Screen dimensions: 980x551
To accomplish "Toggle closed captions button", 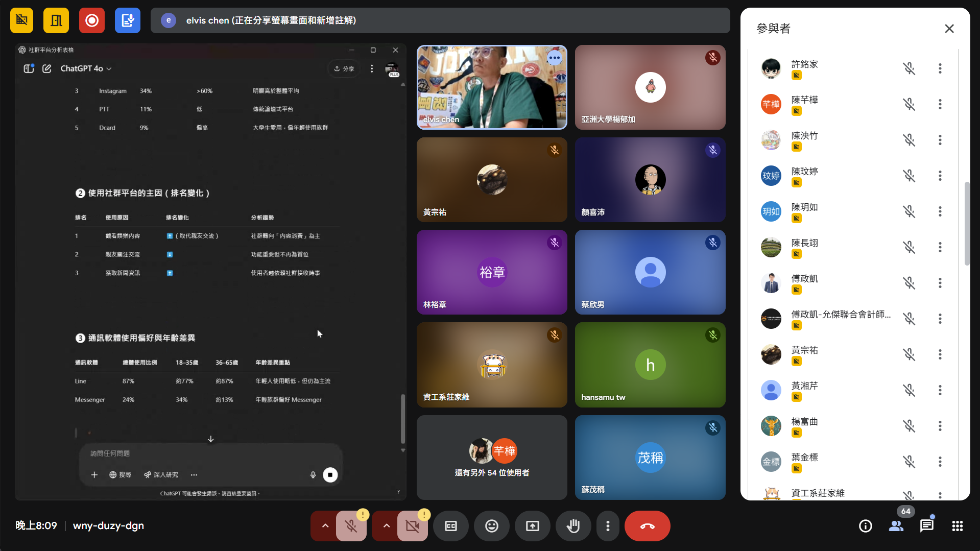I will [450, 526].
